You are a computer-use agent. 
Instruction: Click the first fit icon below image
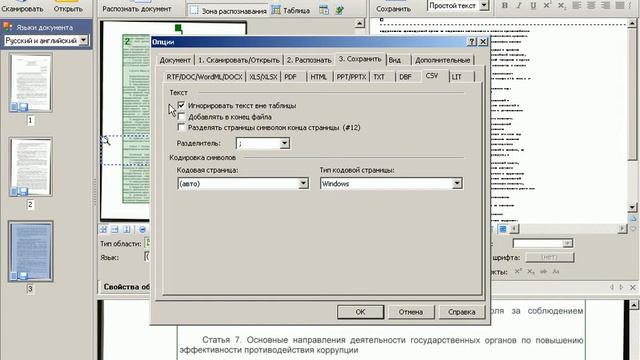(103, 229)
